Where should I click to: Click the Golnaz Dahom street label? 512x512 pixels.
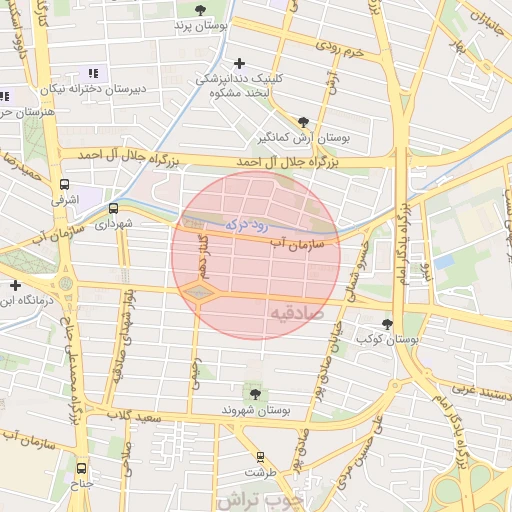[204, 257]
